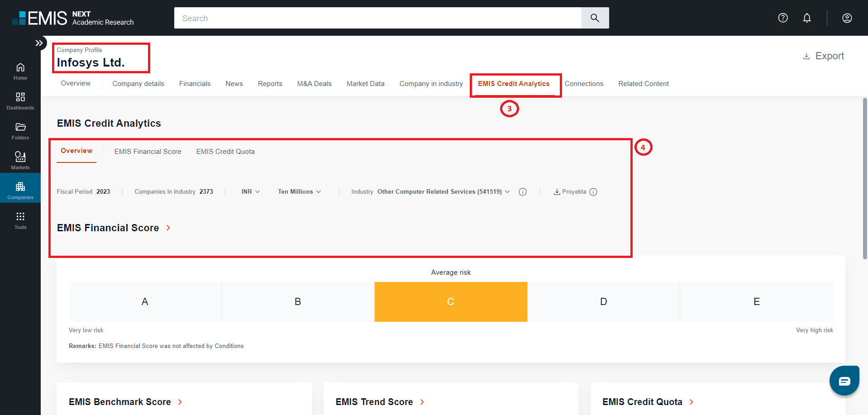Switch to the Reports tab
This screenshot has height=415, width=868.
(270, 84)
